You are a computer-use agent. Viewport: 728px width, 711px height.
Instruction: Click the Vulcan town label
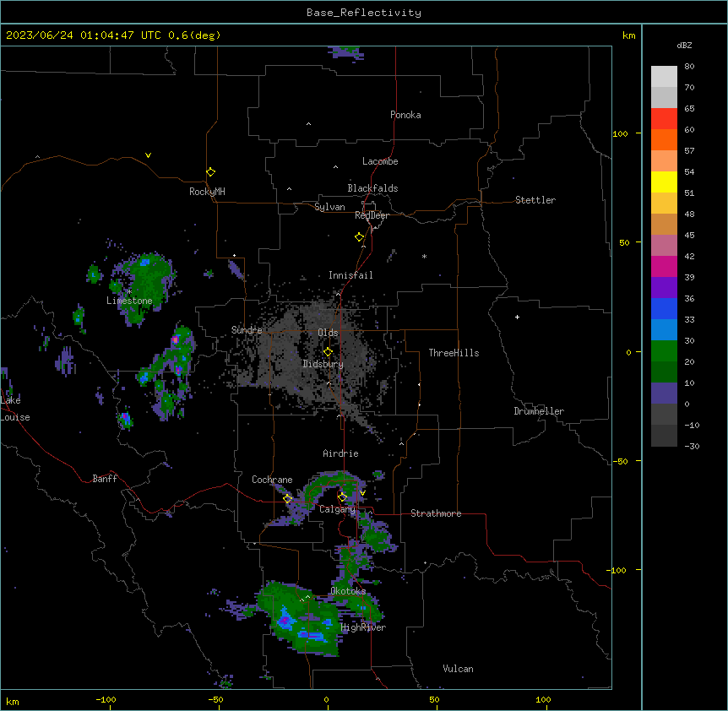click(459, 669)
